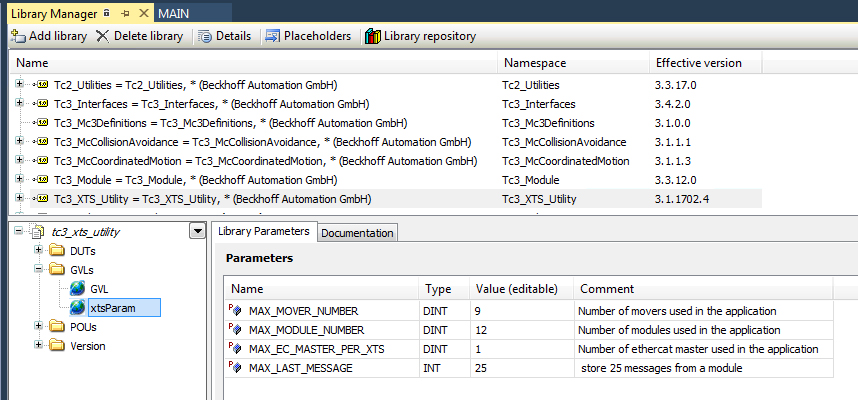Expand the Tc3_XTS_Utility library node
The width and height of the screenshot is (858, 400).
(20, 198)
